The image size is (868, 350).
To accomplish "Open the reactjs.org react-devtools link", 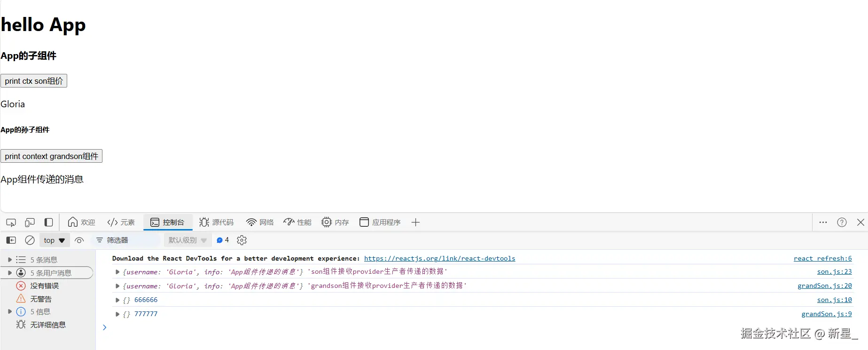I will pyautogui.click(x=439, y=258).
